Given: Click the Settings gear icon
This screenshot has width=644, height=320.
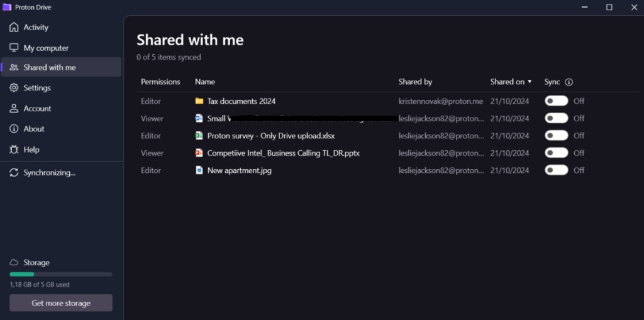Looking at the screenshot, I should 14,87.
